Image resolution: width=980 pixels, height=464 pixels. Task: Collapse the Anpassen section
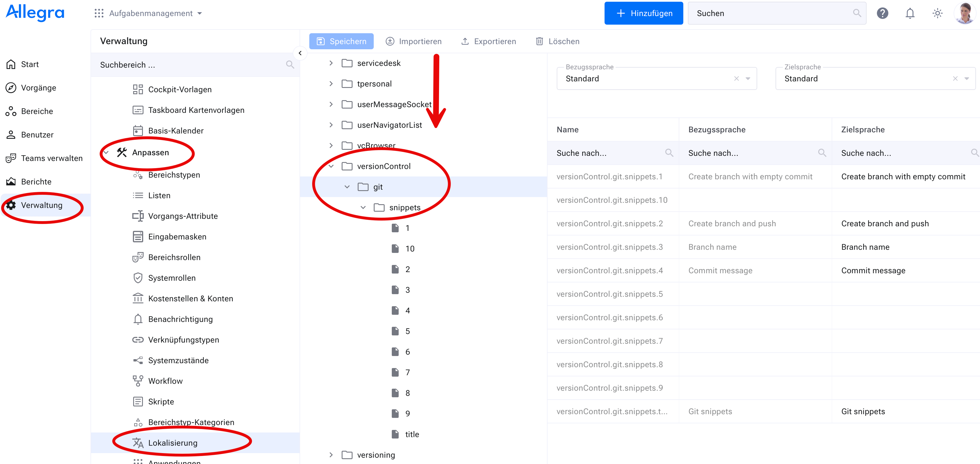tap(107, 153)
